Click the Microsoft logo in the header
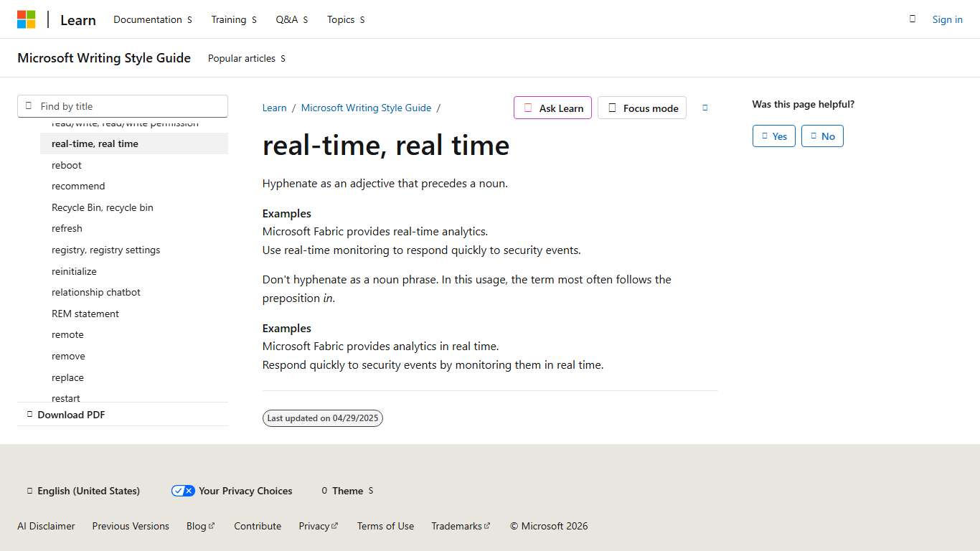The width and height of the screenshot is (980, 551). [27, 19]
